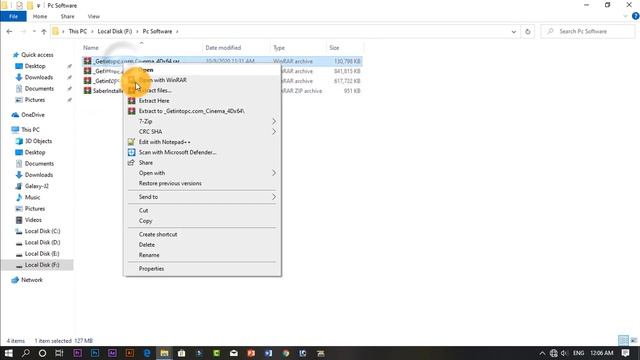Select Local Disk (D:) drive
Screen dimensions: 640x360
(42, 242)
